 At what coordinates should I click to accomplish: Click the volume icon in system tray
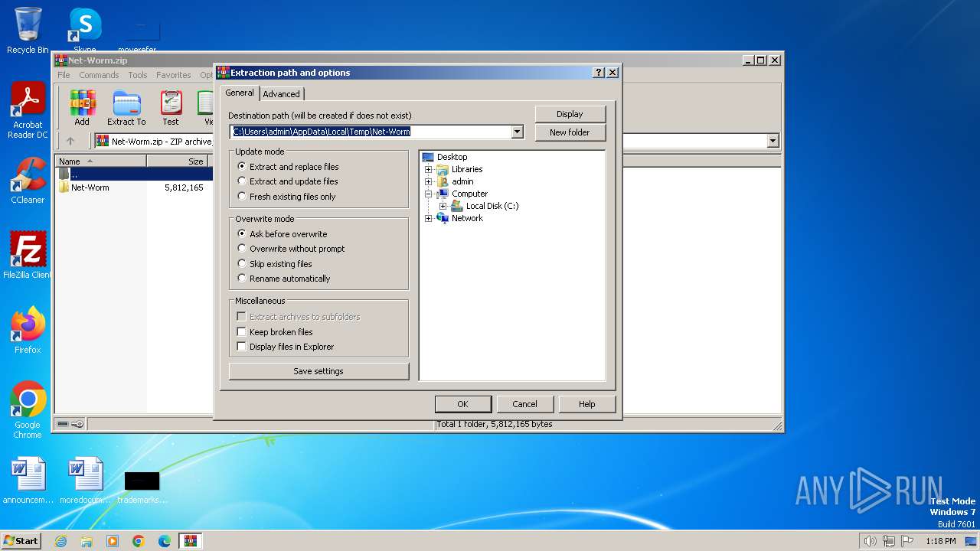click(870, 541)
